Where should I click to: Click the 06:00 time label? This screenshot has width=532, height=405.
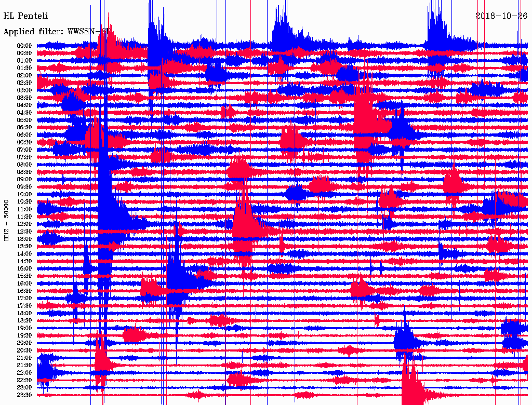(24, 135)
